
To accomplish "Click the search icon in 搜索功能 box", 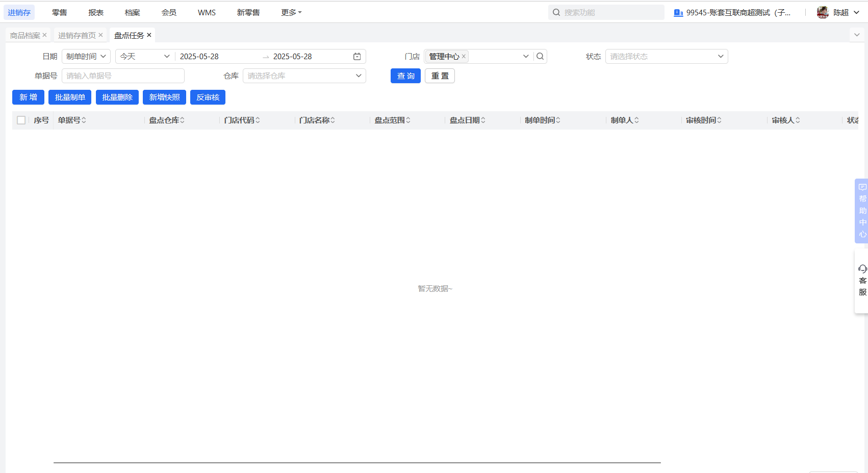I will (x=556, y=12).
